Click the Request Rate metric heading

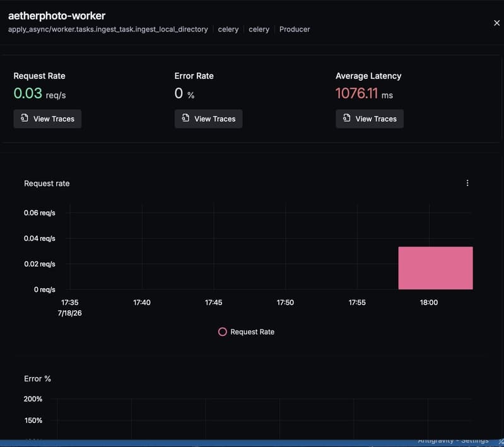[x=39, y=76]
